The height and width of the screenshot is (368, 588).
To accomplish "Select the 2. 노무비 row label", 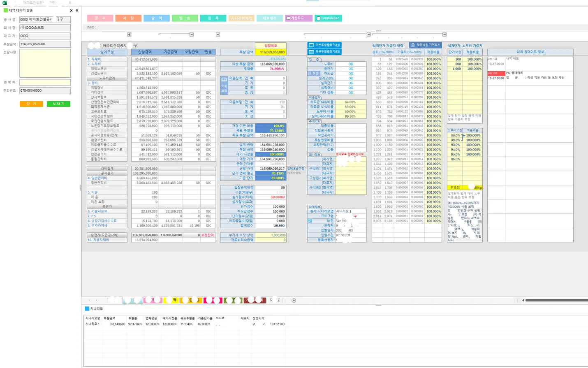I will pos(107,64).
